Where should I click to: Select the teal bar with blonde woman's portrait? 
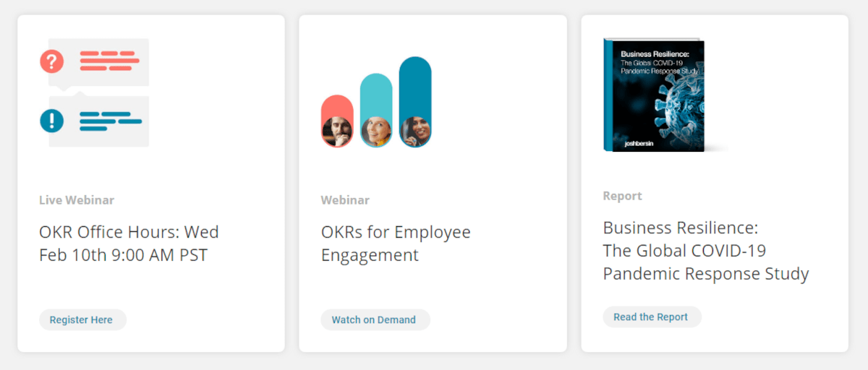(x=376, y=111)
